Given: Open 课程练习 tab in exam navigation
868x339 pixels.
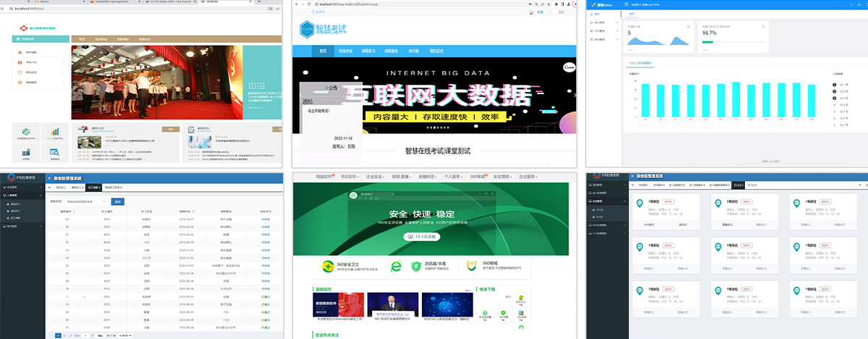Looking at the screenshot, I should (x=368, y=51).
